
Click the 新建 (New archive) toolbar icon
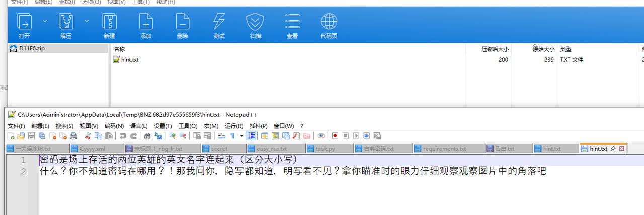tap(109, 26)
